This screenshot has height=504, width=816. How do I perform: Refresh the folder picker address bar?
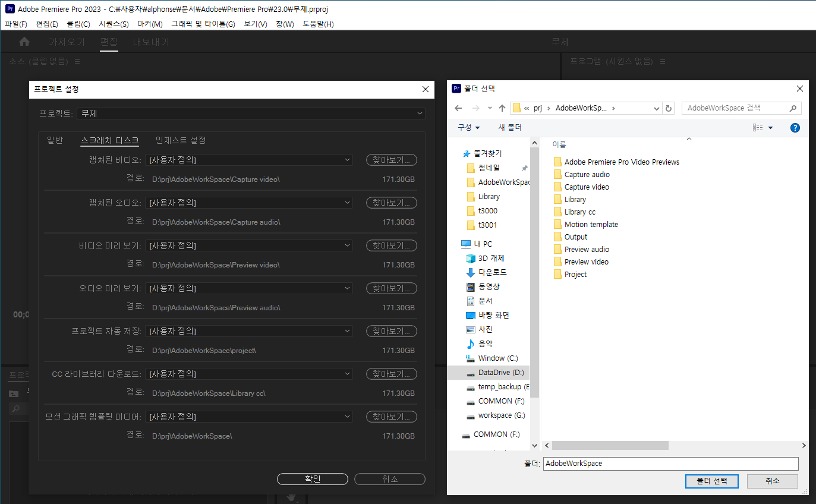pos(669,108)
